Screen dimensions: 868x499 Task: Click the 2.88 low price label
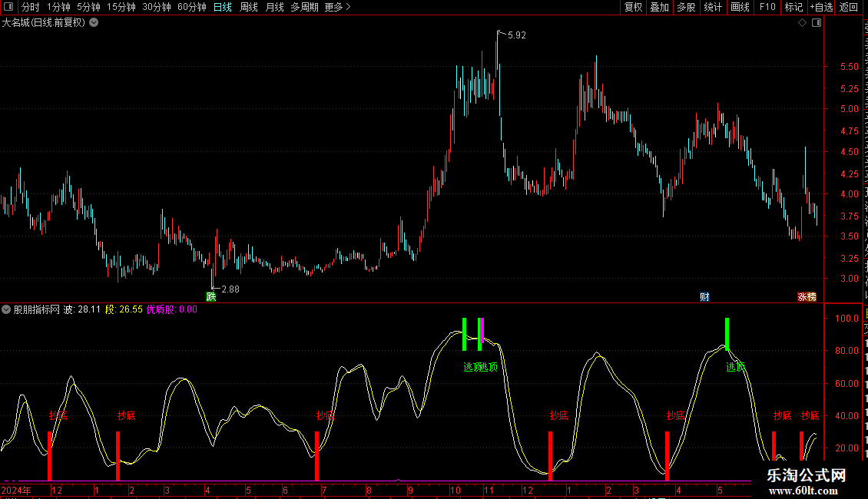click(230, 289)
